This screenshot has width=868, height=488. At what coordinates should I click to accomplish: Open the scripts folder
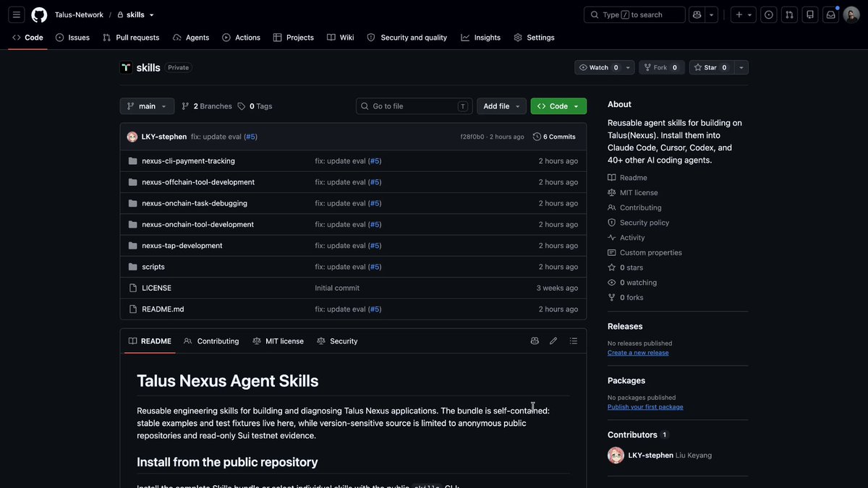pos(153,267)
